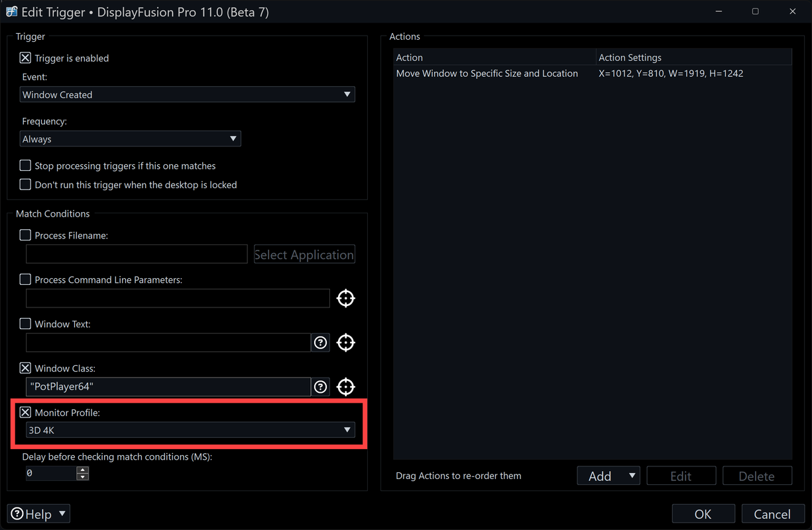Click the Help question mark icon

[17, 514]
